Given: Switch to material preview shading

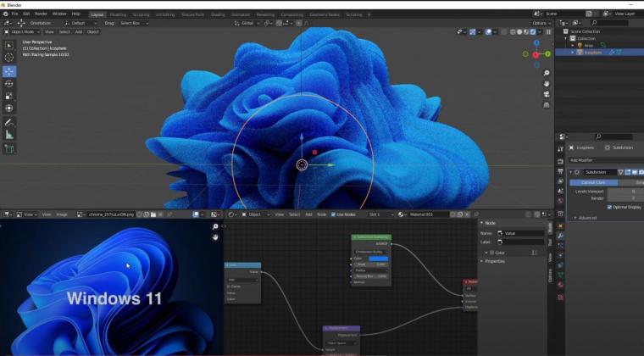Looking at the screenshot, I should 526,31.
